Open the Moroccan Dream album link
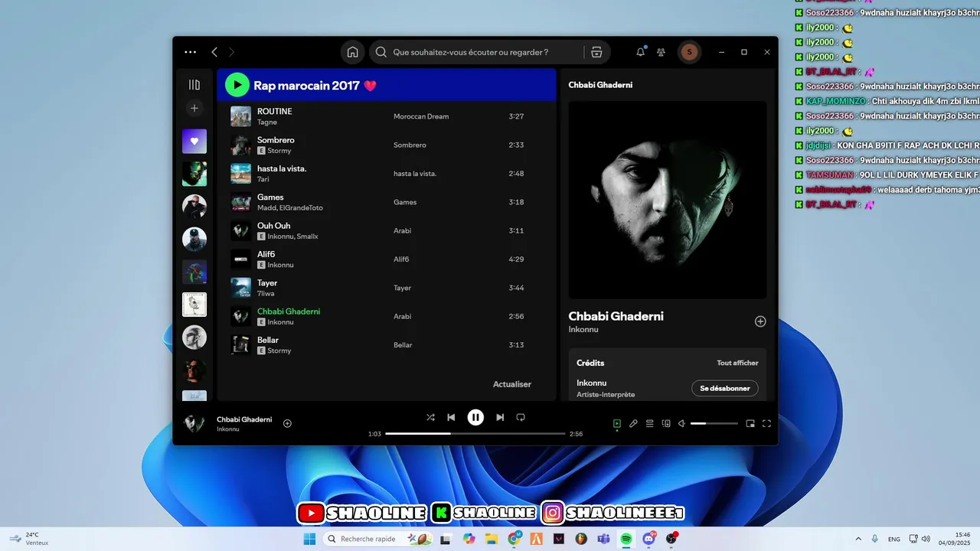 point(421,116)
